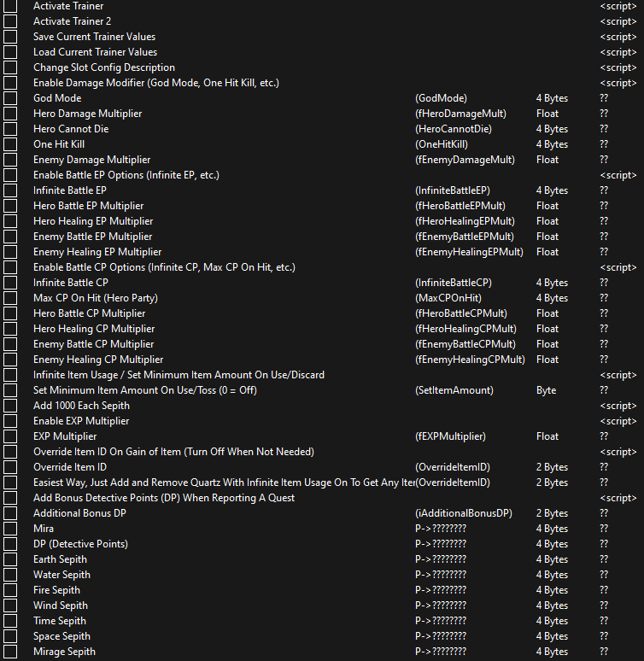This screenshot has height=661, width=644.
Task: Enable the Infinite Battle CP checkbox
Action: click(x=10, y=283)
